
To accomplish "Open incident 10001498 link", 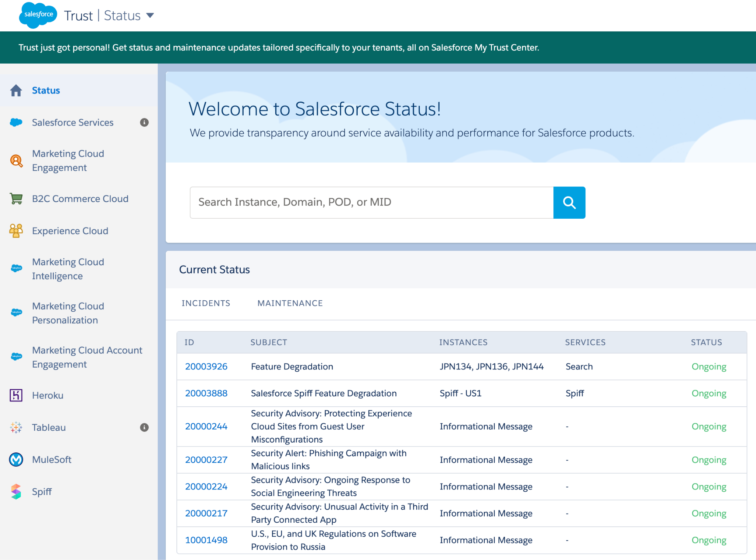I will 206,540.
